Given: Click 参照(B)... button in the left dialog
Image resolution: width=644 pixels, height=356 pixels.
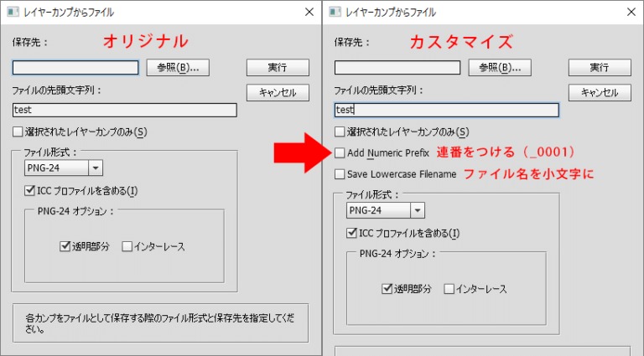Looking at the screenshot, I should pyautogui.click(x=178, y=68).
